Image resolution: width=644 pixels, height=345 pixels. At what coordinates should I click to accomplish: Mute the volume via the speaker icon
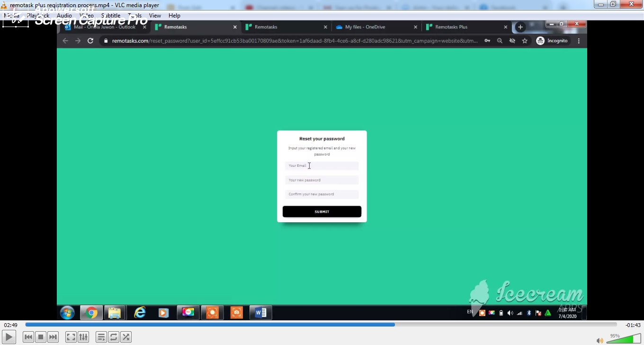tap(599, 340)
